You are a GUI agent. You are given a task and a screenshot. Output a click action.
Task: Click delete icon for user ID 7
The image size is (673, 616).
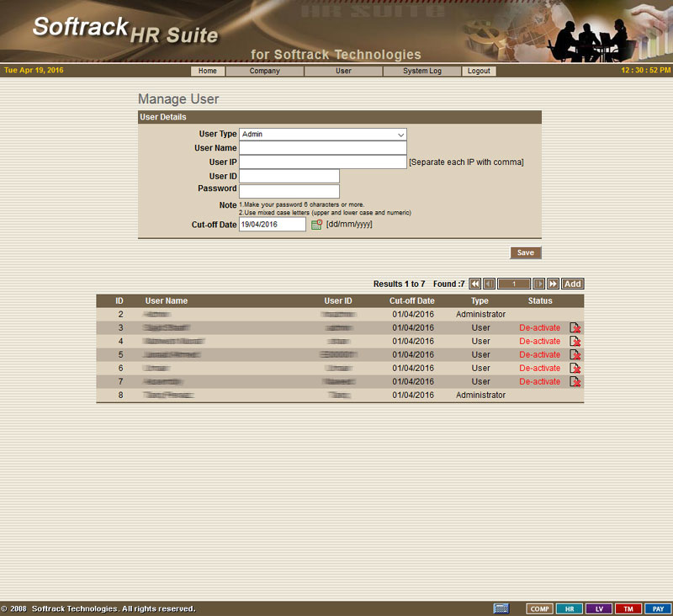click(x=575, y=381)
